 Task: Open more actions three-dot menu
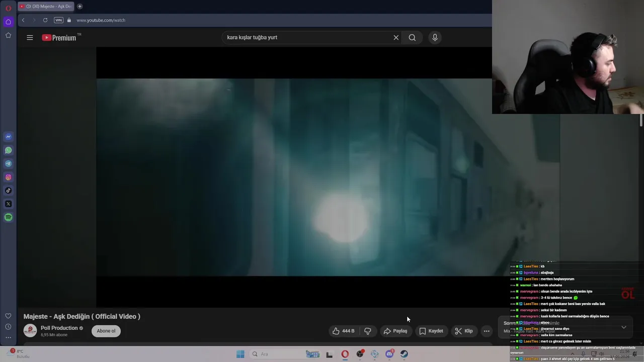[487, 331]
